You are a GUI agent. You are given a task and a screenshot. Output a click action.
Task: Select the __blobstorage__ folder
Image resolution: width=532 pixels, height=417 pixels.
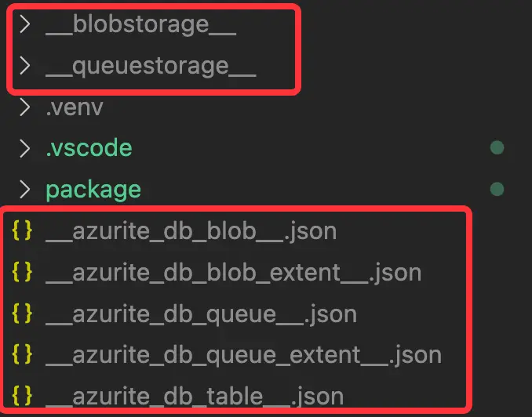[140, 24]
